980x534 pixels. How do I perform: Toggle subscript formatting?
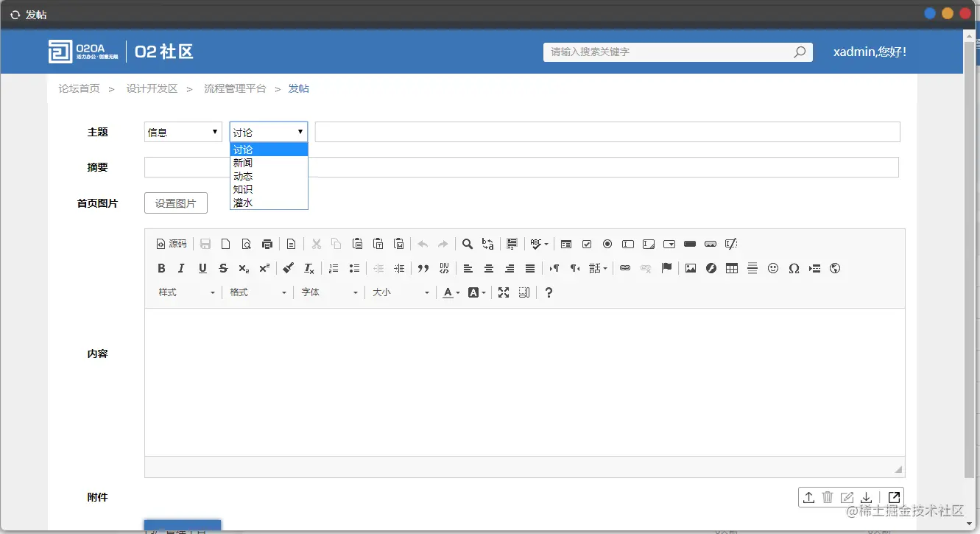click(x=244, y=268)
